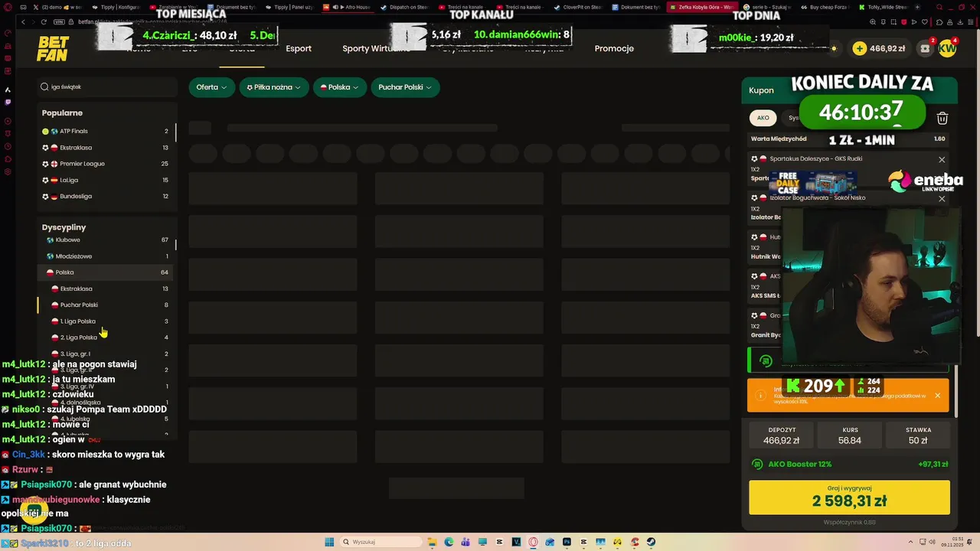The image size is (980, 551).
Task: Click the Windows taskbar search box 'Wyszukaj'
Action: [x=381, y=542]
